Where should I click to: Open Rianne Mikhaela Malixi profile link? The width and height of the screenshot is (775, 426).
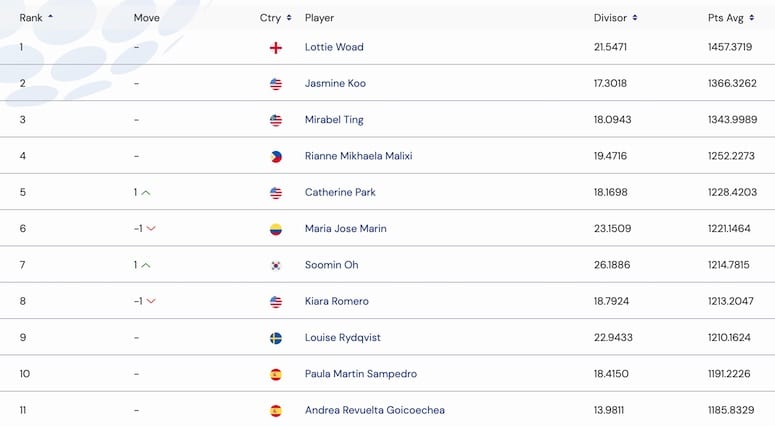[x=358, y=156]
